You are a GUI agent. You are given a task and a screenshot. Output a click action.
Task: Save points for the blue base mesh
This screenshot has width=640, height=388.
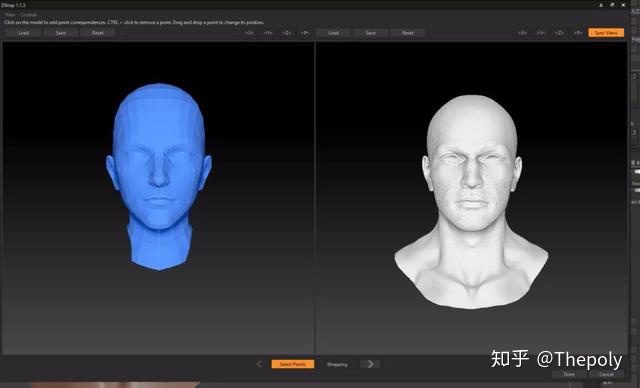60,33
